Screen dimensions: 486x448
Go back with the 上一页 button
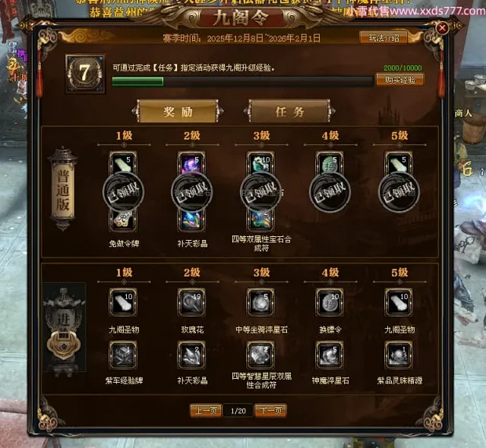click(206, 411)
